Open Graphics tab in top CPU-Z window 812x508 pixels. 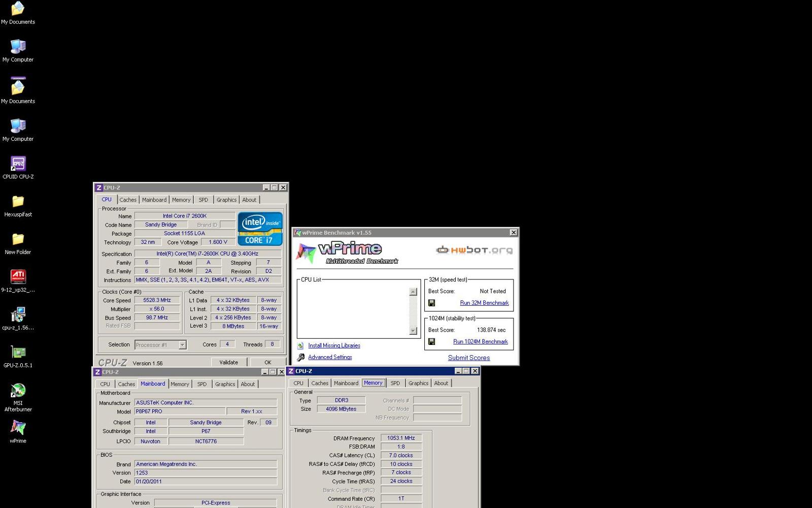[x=226, y=200]
